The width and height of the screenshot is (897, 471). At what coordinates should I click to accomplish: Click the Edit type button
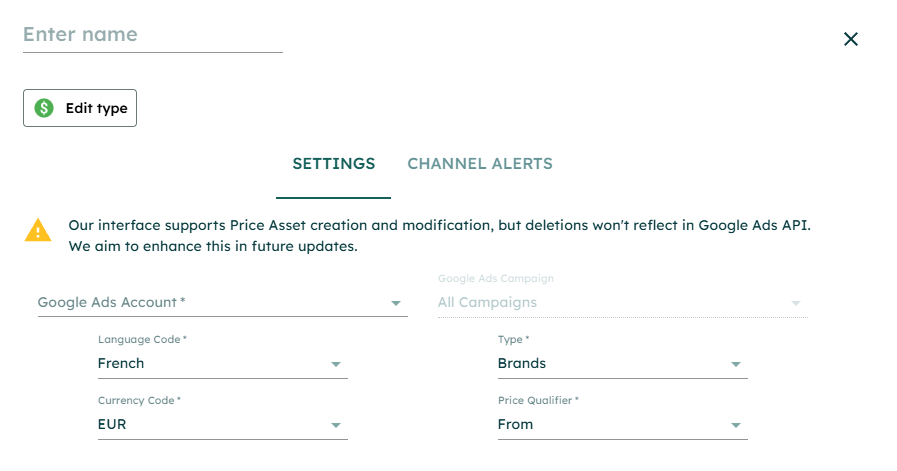coord(80,108)
